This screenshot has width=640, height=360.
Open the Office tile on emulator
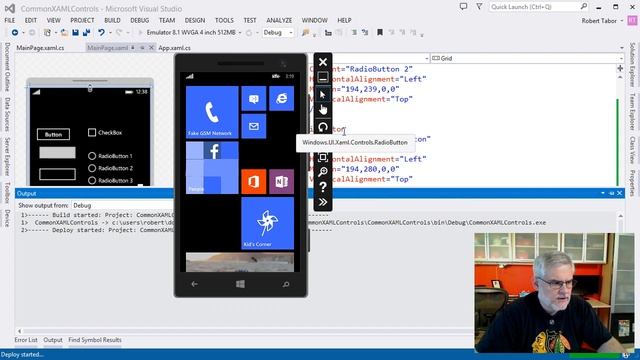253,181
